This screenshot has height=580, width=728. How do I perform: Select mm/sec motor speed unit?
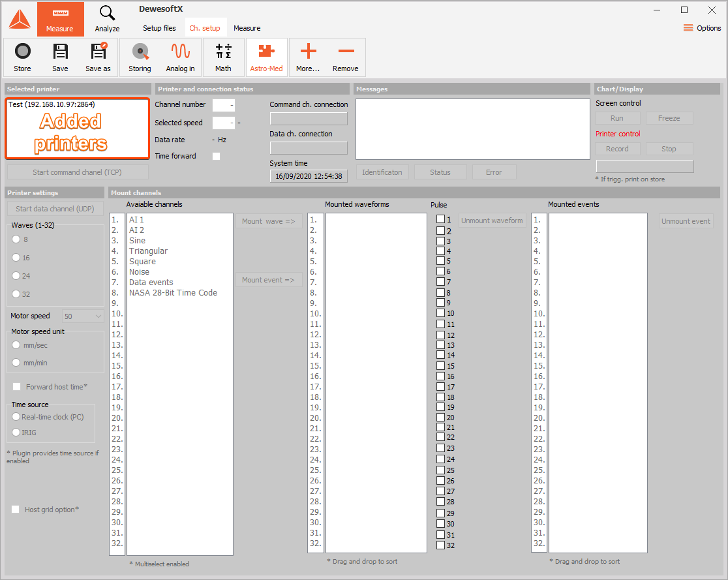click(16, 345)
